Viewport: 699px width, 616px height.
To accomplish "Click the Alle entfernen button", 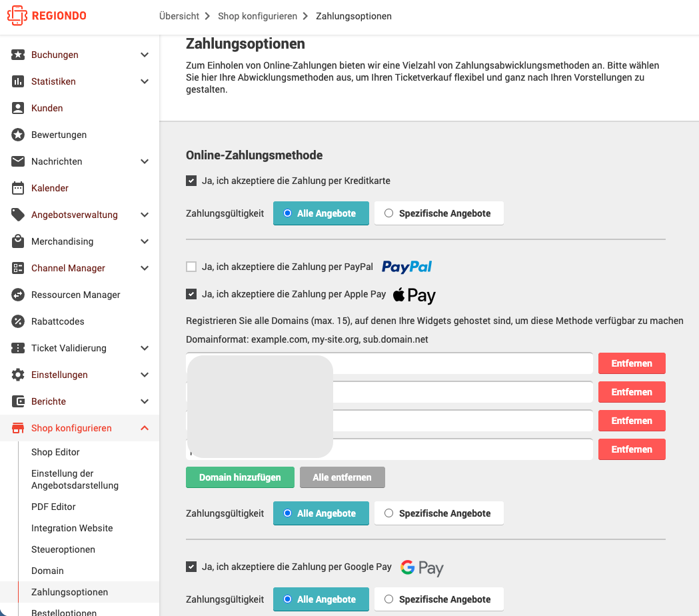I will point(342,477).
